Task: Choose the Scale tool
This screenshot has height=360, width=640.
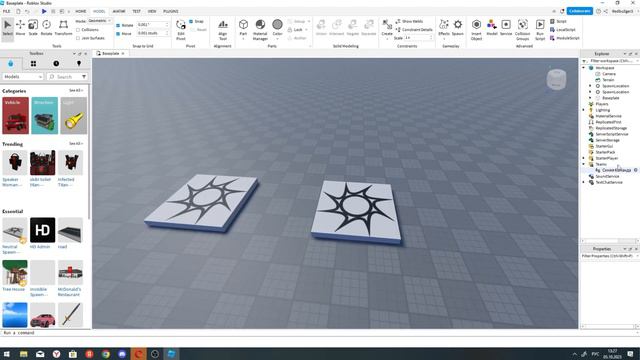Action: pos(33,27)
